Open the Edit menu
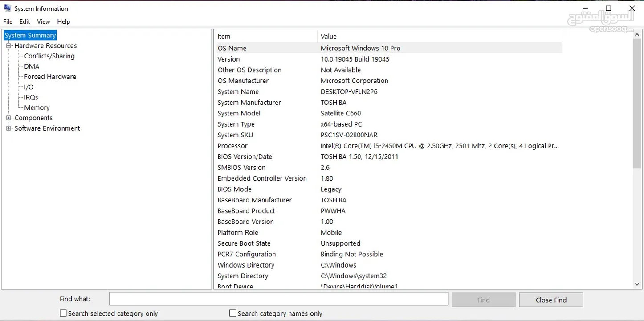644x321 pixels. 25,21
